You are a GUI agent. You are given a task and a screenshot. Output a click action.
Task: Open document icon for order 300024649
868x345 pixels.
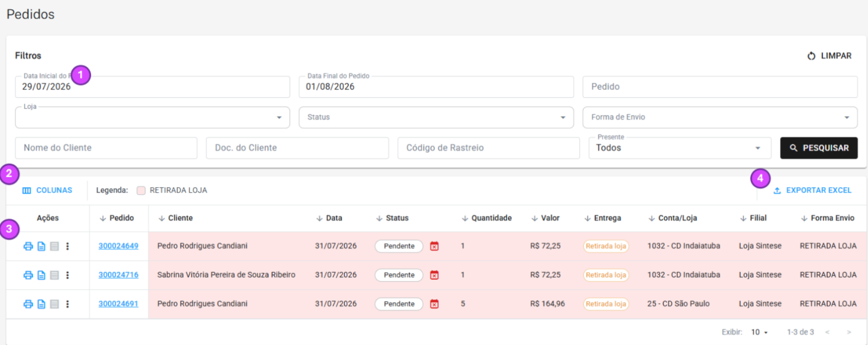coord(41,246)
